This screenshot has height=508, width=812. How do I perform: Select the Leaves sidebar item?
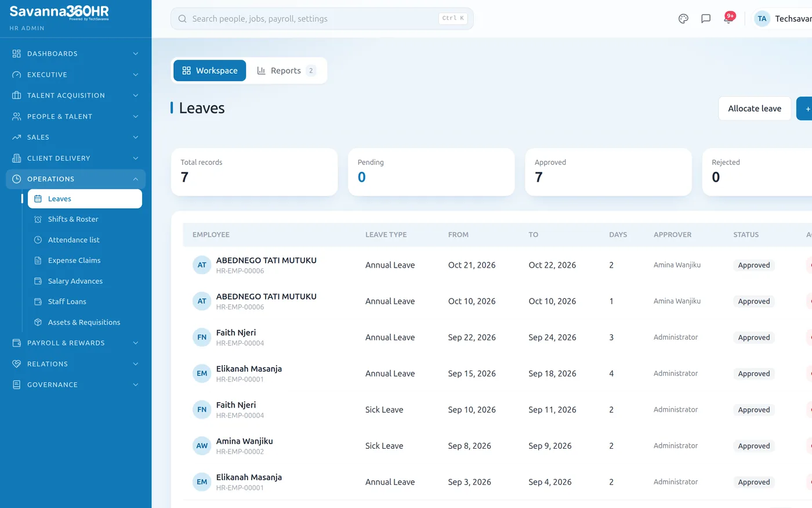pyautogui.click(x=85, y=199)
